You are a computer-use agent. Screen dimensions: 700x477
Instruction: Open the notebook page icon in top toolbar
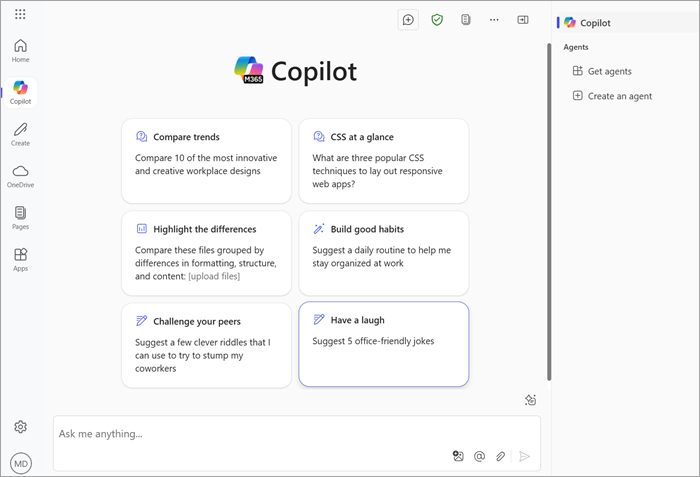tap(466, 20)
